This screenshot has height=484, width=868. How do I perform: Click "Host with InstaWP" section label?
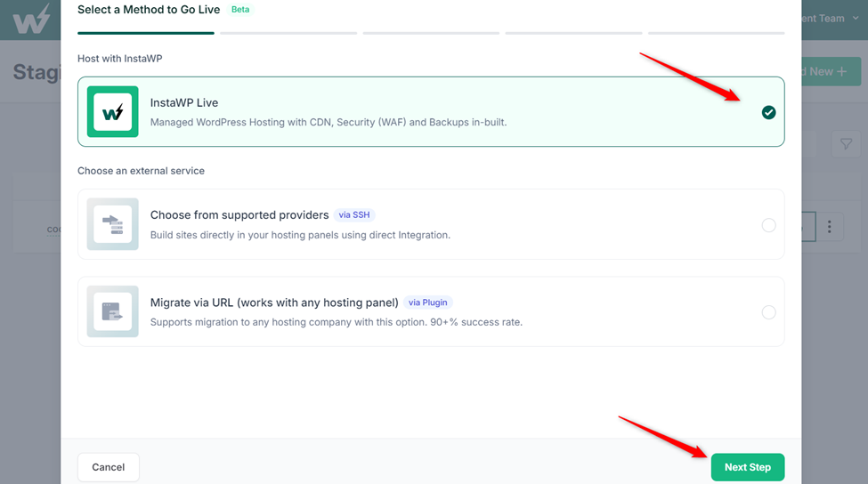pos(119,59)
